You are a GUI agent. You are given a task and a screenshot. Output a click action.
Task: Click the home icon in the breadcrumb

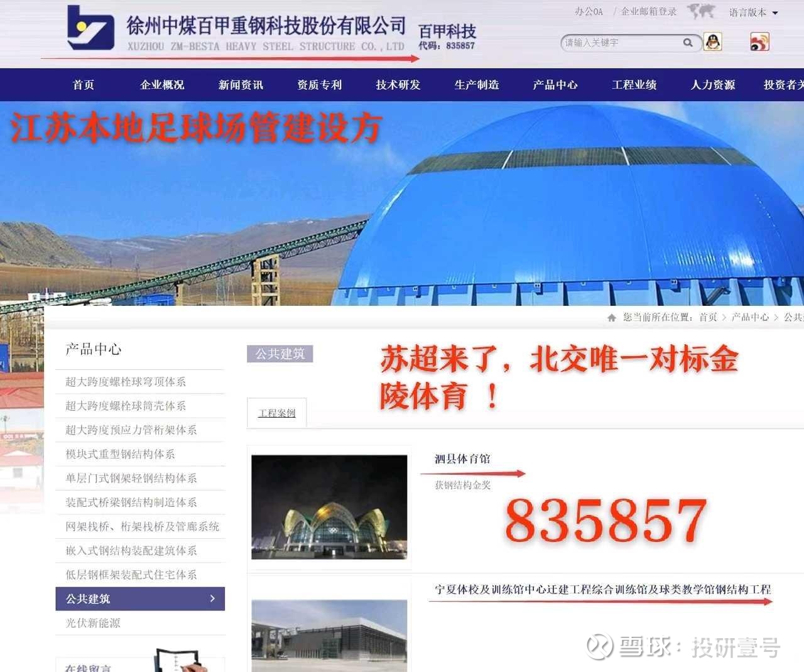pyautogui.click(x=612, y=318)
